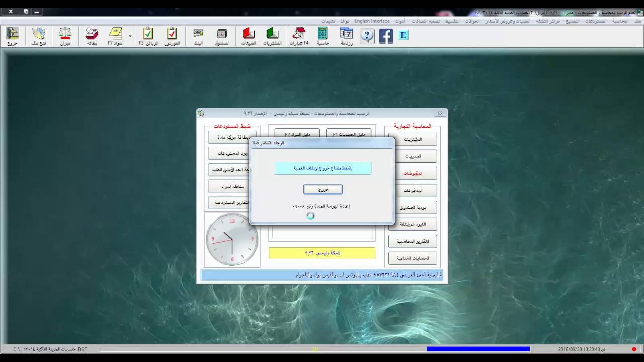Open the الحوالات transfers menu
This screenshot has width=644, height=362.
click(472, 21)
